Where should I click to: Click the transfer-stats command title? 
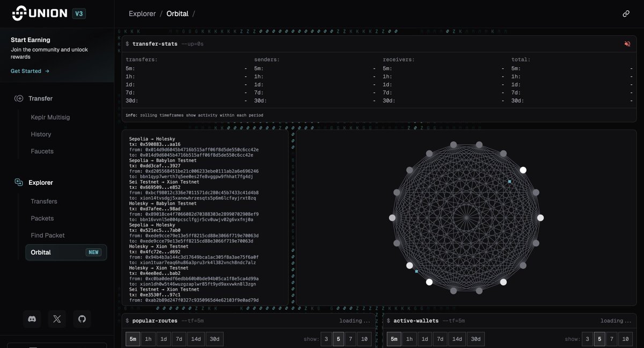[x=155, y=44]
